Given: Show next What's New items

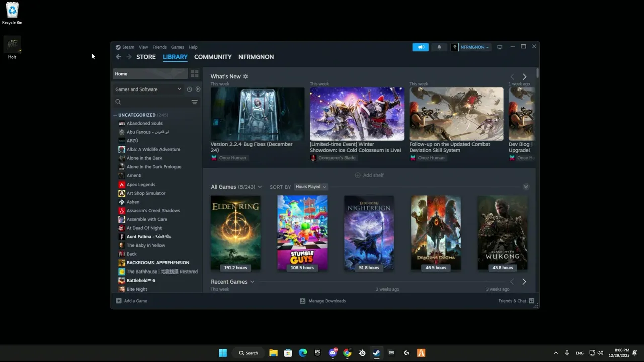Looking at the screenshot, I should (524, 77).
